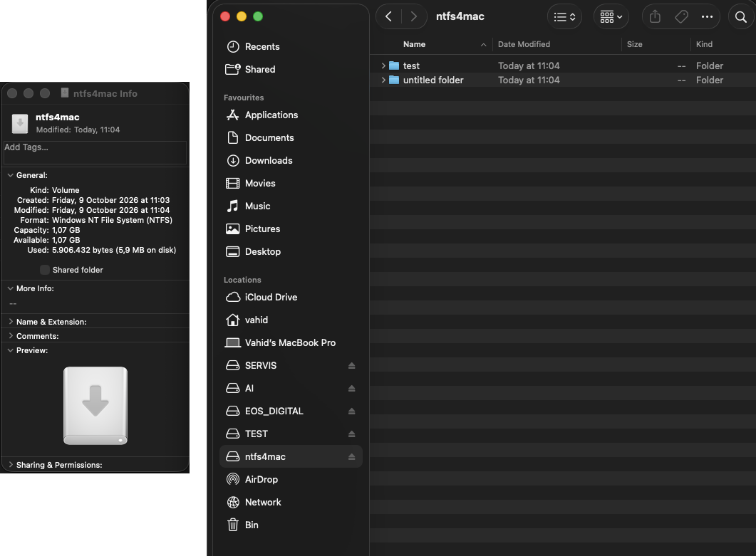Click the Finder window title ntfs4mac

tap(460, 16)
